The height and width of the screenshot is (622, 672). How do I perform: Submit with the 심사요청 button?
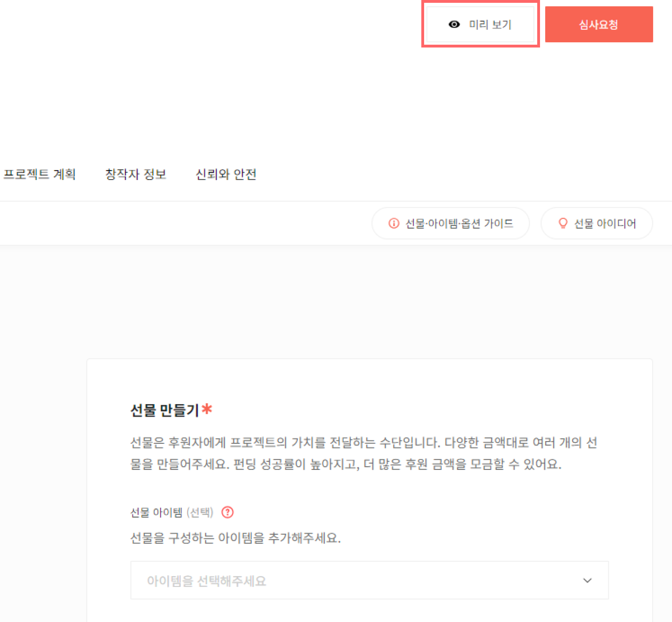click(x=599, y=24)
